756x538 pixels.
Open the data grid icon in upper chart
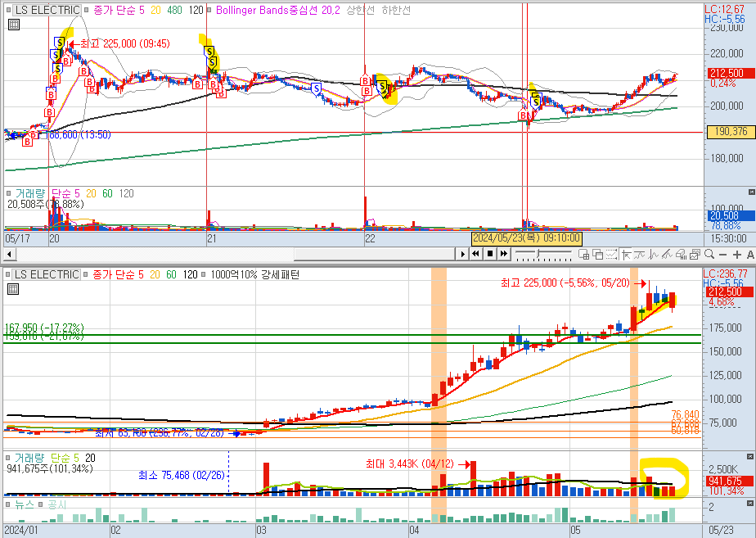click(14, 25)
